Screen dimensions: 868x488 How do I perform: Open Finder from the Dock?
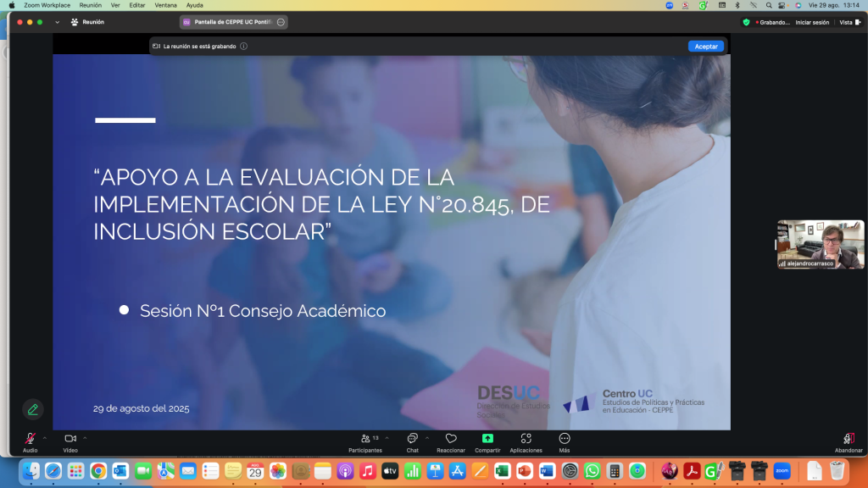coord(31,471)
